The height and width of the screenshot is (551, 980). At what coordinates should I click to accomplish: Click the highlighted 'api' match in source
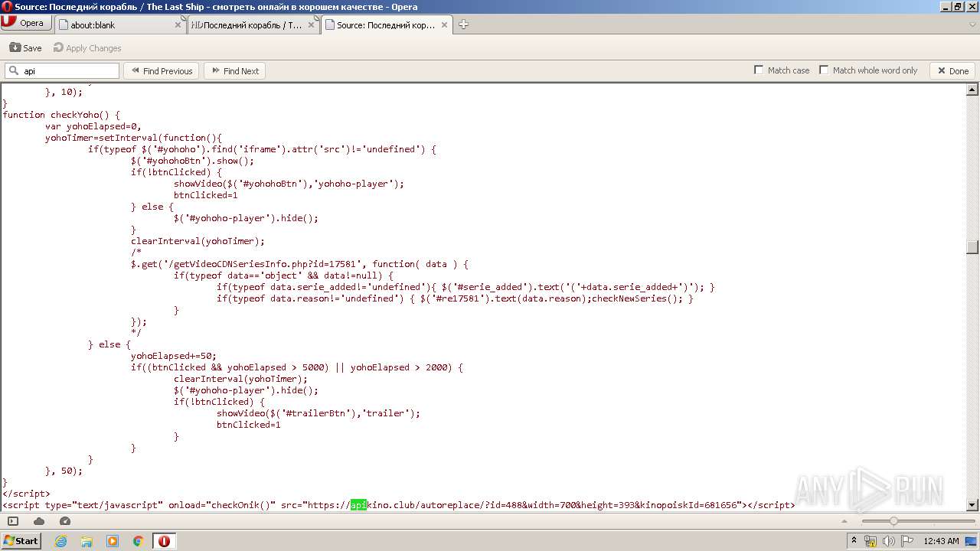[359, 505]
